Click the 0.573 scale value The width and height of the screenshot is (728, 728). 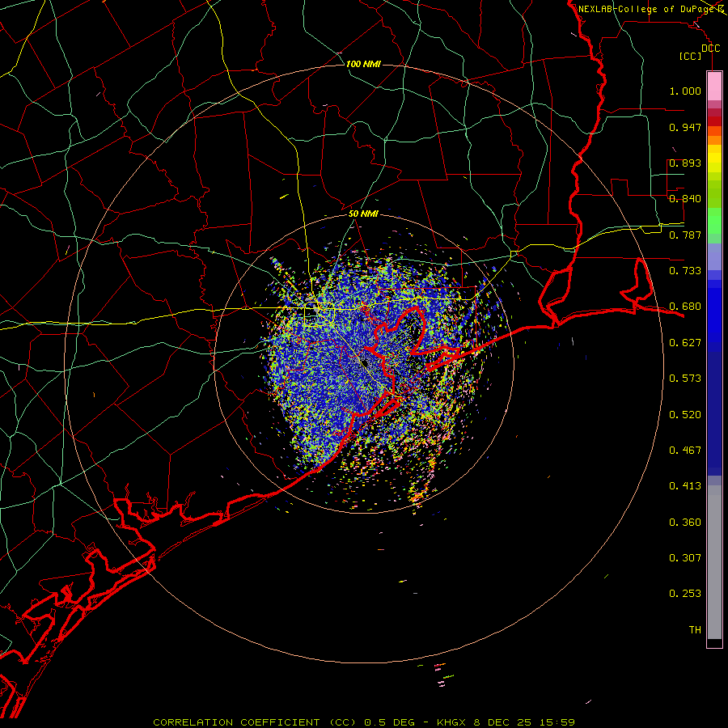685,379
